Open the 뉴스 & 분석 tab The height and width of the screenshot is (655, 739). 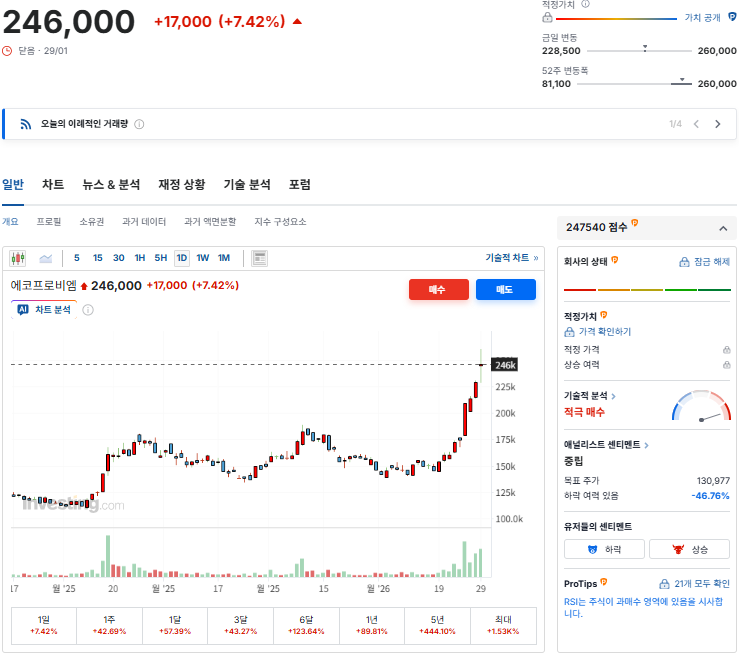coord(111,184)
